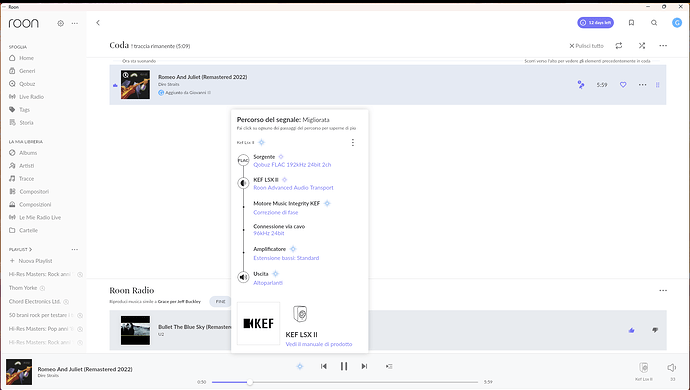Screen dimensions: 690x390
Task: Thumbs down Bullet The Blue Sky
Action: pyautogui.click(x=655, y=330)
